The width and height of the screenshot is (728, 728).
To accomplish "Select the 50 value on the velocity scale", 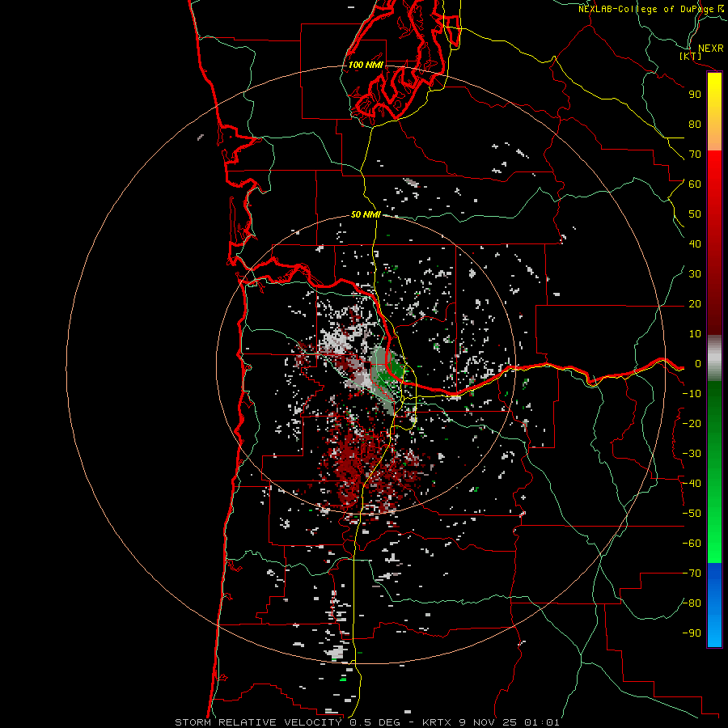I will tap(695, 214).
